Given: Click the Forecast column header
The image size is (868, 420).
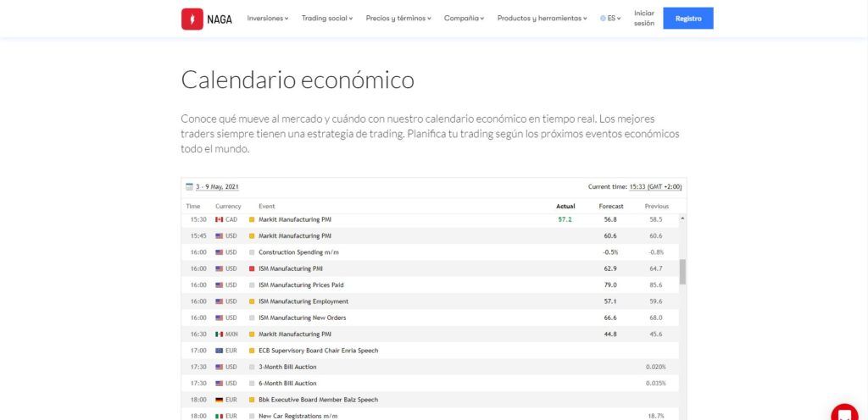Looking at the screenshot, I should pyautogui.click(x=611, y=206).
